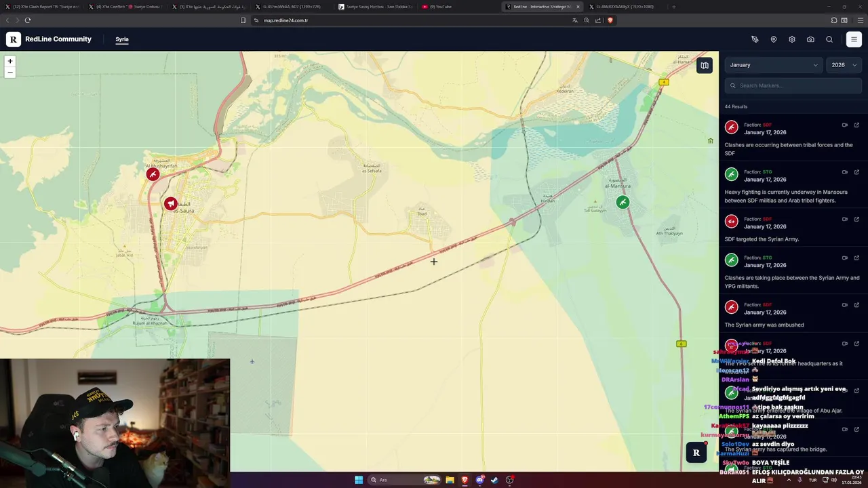Open external link on Mansoura heavy fighting entry
This screenshot has width=868, height=488.
coord(856,171)
